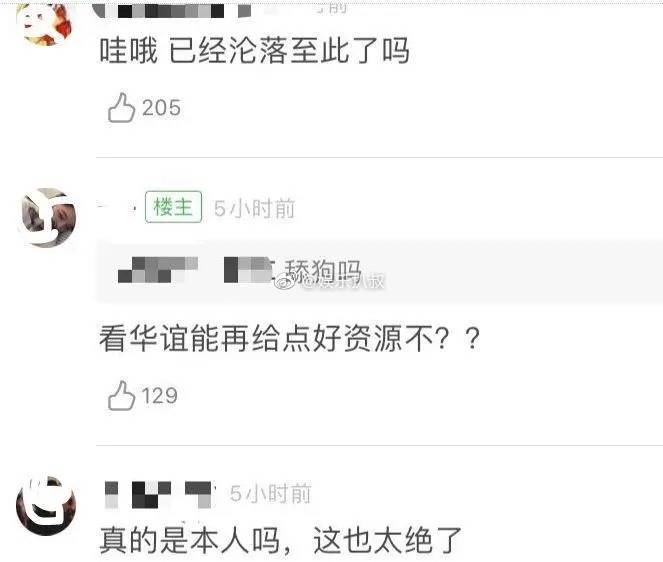
Task: Like the comment with 205 likes
Action: tap(121, 108)
